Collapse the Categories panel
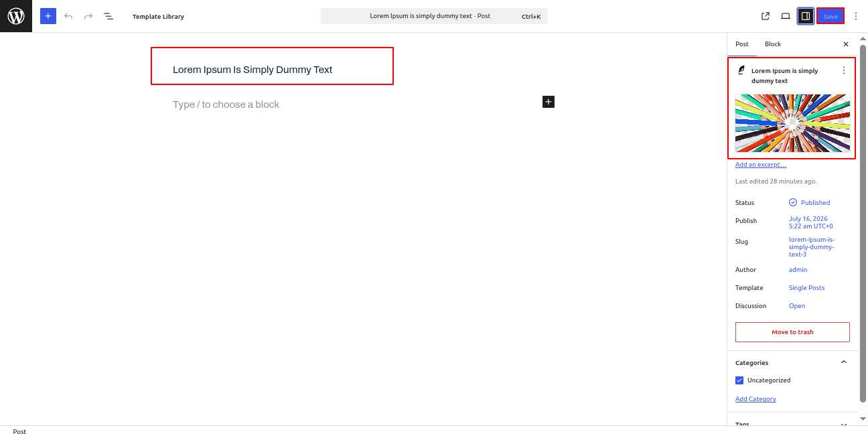This screenshot has height=438, width=868. [x=792, y=362]
